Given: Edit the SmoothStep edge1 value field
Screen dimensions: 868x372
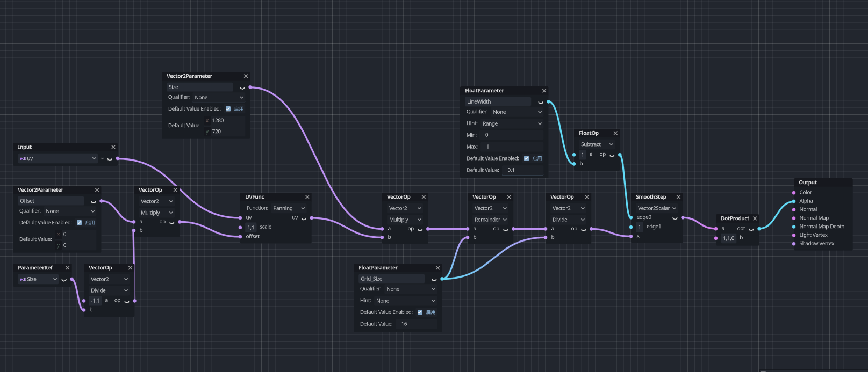Looking at the screenshot, I should point(640,227).
